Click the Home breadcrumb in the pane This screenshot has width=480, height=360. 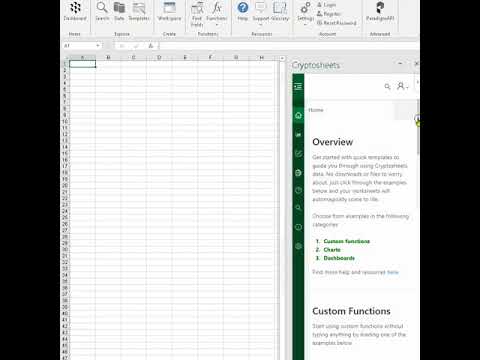pyautogui.click(x=316, y=110)
